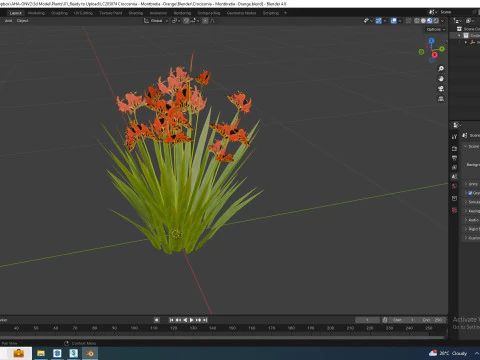
Task: Open the properties editor type dropdown
Action: (x=456, y=125)
